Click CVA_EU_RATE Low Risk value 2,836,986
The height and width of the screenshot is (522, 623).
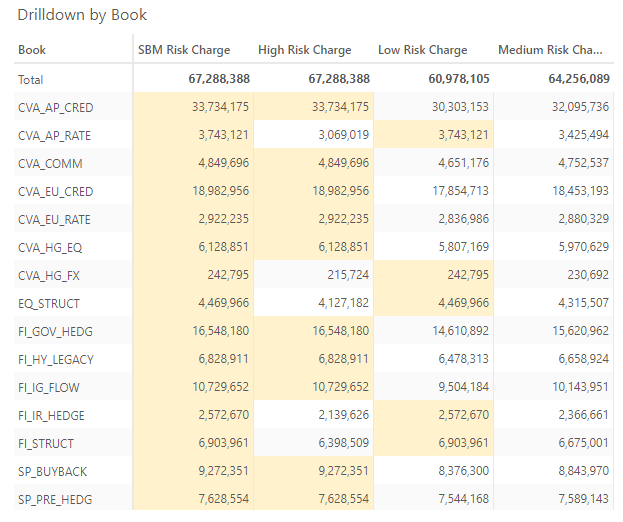pos(463,219)
